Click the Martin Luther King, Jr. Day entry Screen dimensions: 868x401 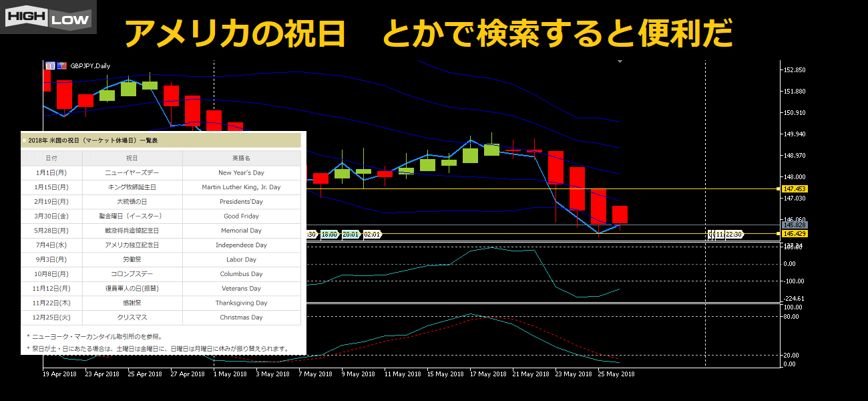(x=241, y=187)
